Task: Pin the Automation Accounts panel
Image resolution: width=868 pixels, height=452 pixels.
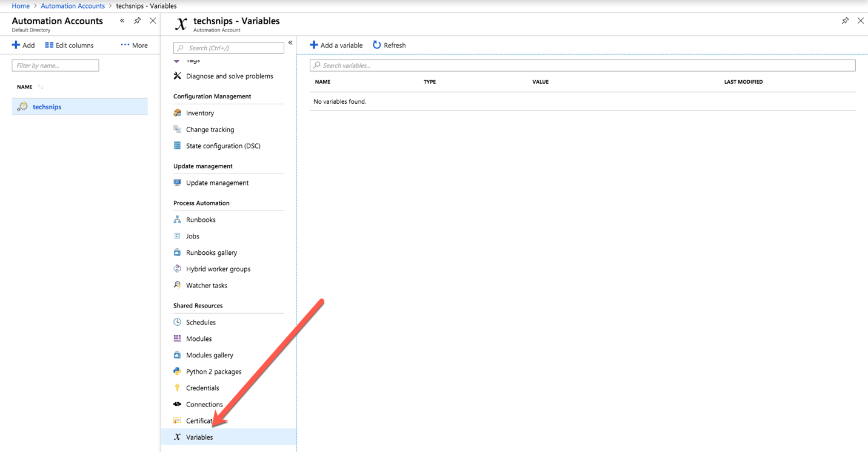Action: click(138, 21)
